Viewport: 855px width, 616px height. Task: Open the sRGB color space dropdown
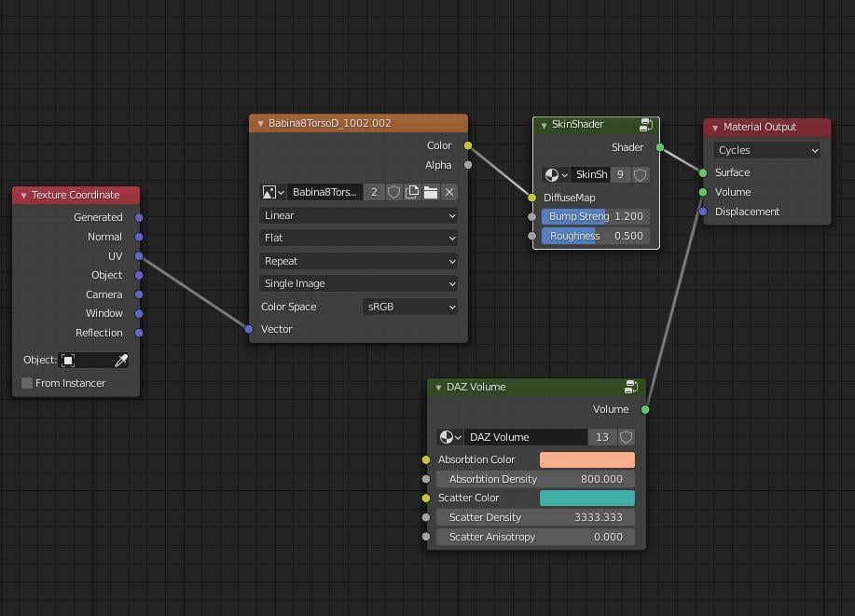click(410, 307)
